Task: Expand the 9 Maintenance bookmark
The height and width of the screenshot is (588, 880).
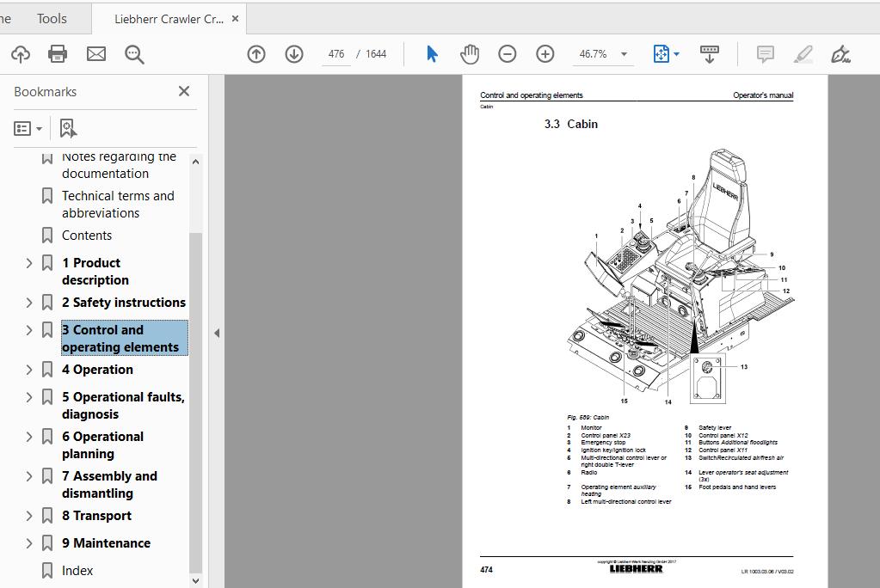Action: coord(29,543)
